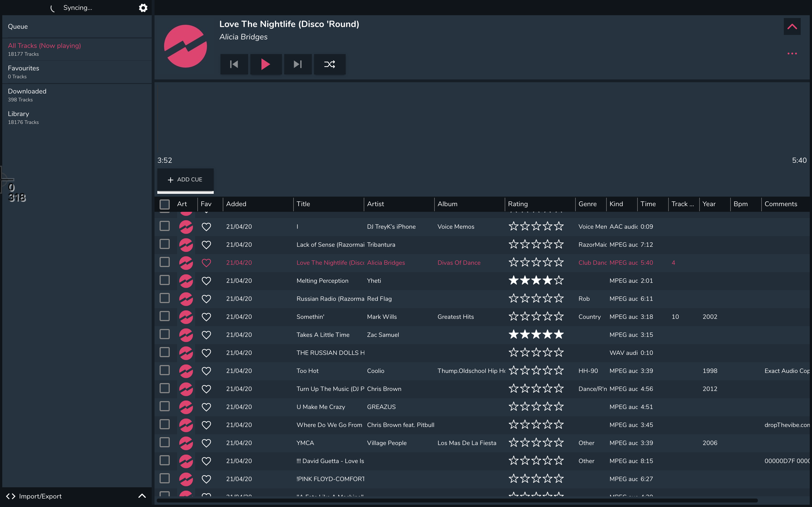Viewport: 812px width, 507px height.
Task: Open the three-dots options menu
Action: click(792, 54)
